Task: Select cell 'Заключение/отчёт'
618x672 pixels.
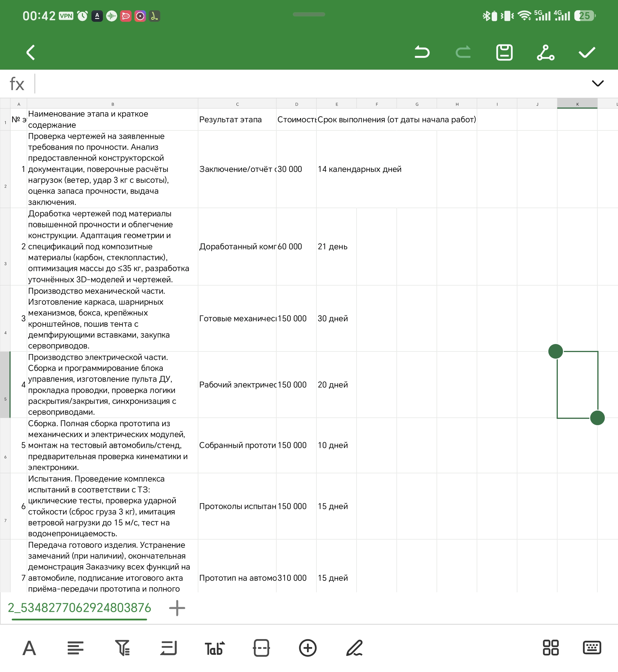Action: click(x=237, y=169)
